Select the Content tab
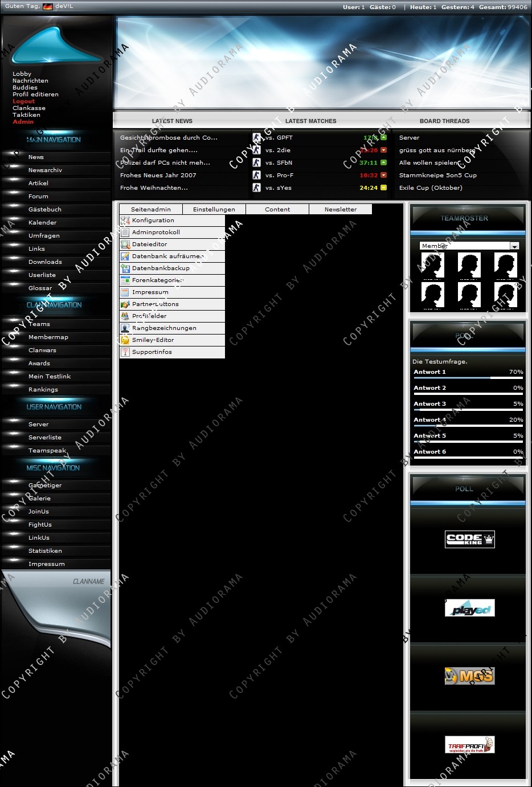Screen dimensions: 532x787 (277, 210)
